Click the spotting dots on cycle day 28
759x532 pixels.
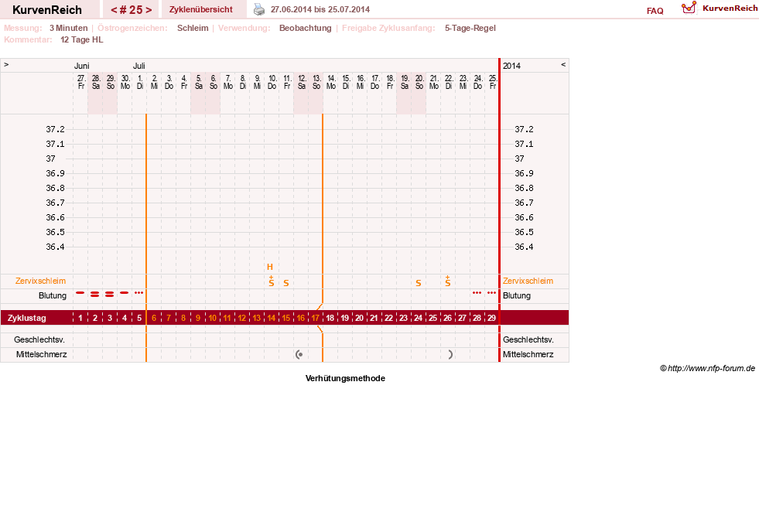(x=477, y=292)
